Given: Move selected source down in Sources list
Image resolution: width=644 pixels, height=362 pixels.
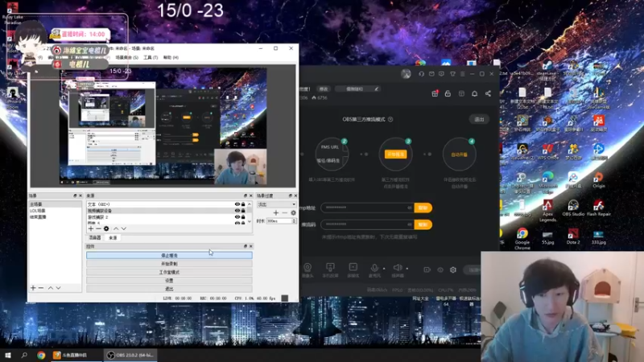Looking at the screenshot, I should 124,228.
